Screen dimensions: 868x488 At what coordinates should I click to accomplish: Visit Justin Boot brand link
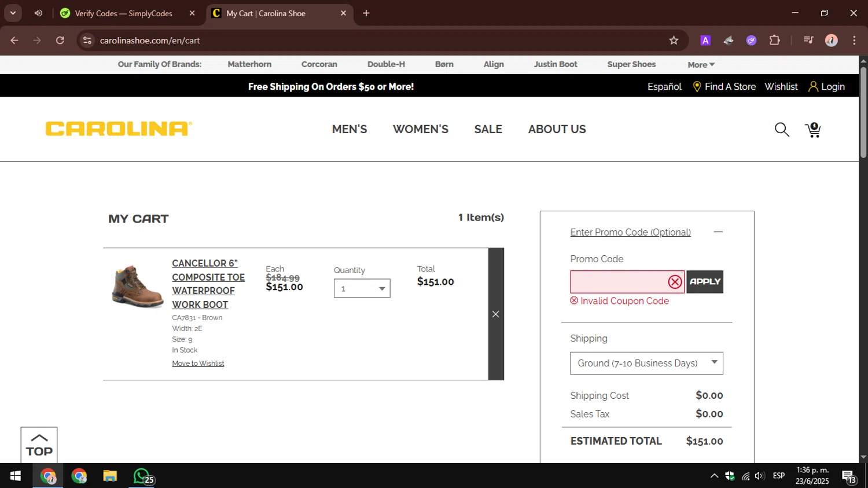click(556, 64)
